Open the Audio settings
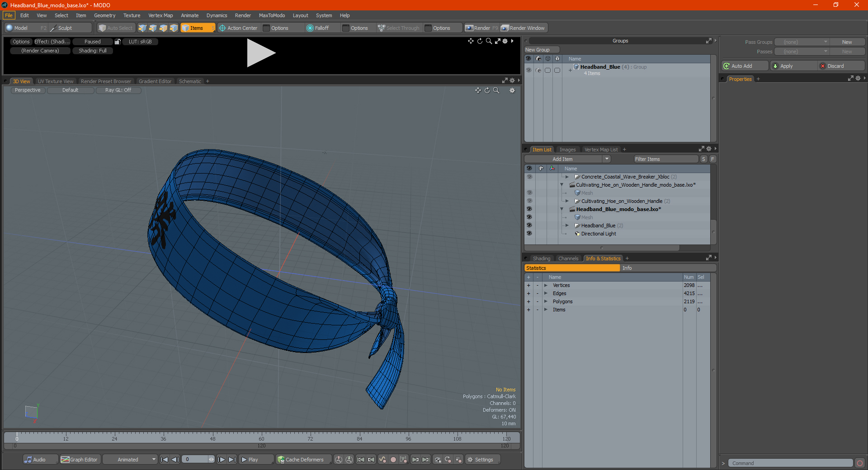 coord(40,460)
